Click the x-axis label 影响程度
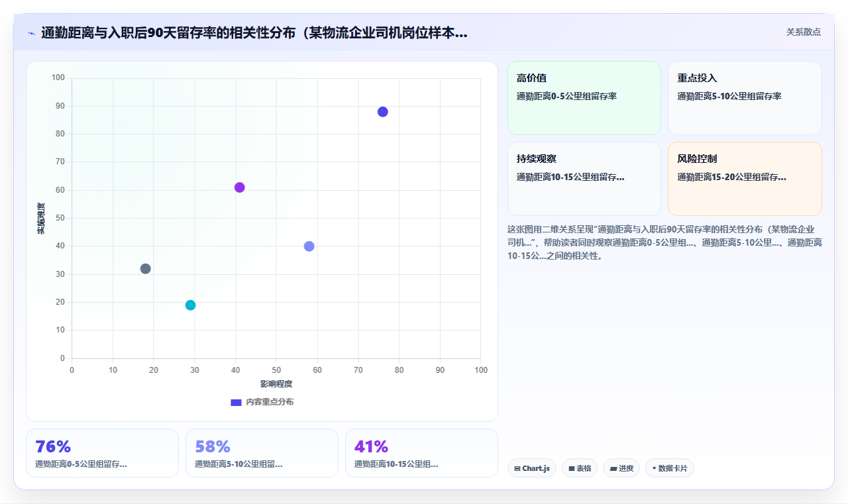Image resolution: width=848 pixels, height=504 pixels. pyautogui.click(x=276, y=384)
